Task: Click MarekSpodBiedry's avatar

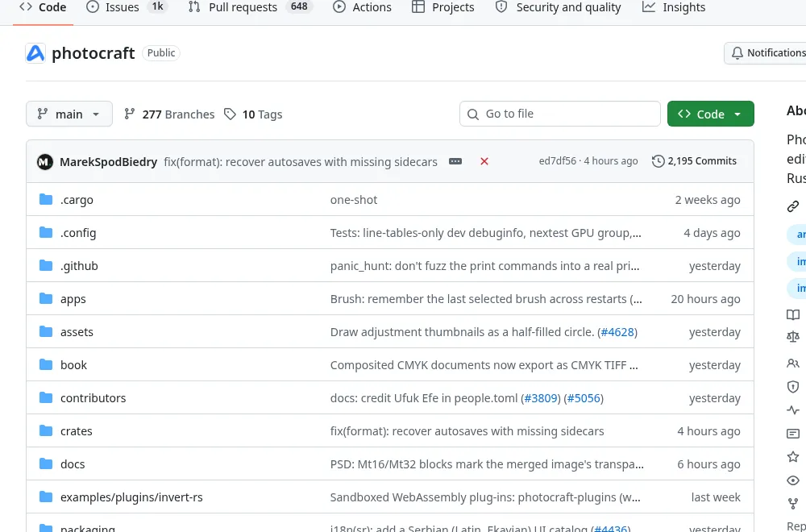Action: coord(45,162)
